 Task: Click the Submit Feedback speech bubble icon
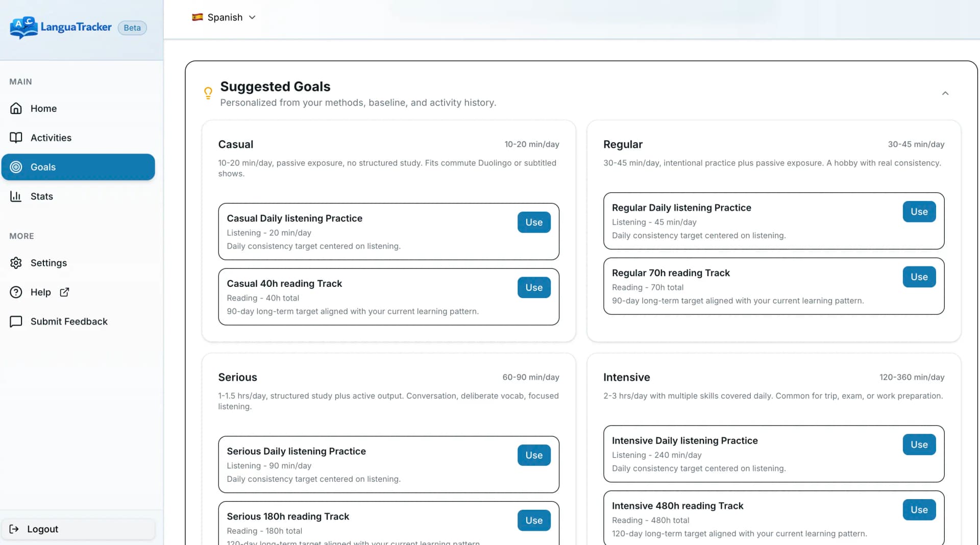pyautogui.click(x=16, y=321)
